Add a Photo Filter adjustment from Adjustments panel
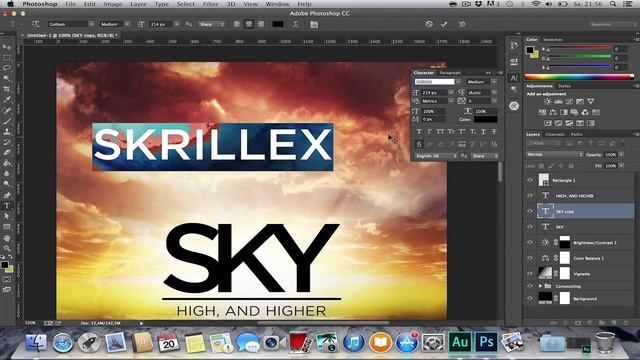This screenshot has height=360, width=640. tap(574, 112)
